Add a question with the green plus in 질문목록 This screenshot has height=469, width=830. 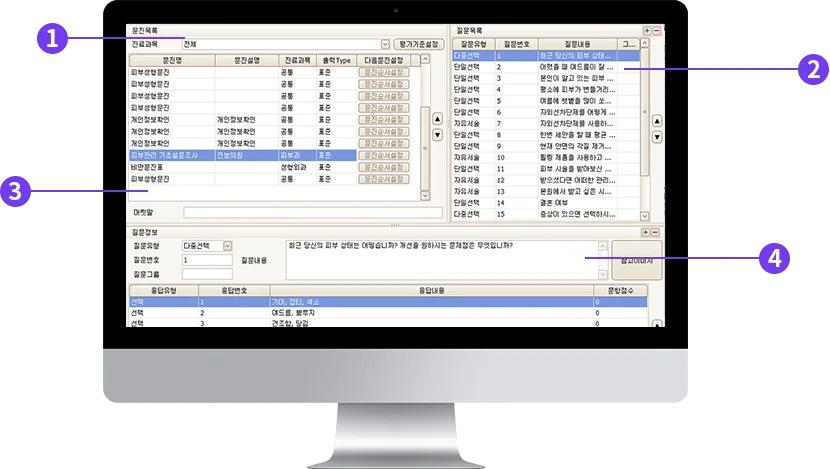[647, 31]
